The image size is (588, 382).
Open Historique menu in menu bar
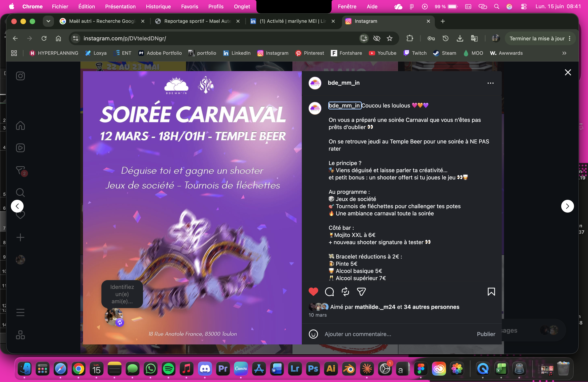coord(158,6)
